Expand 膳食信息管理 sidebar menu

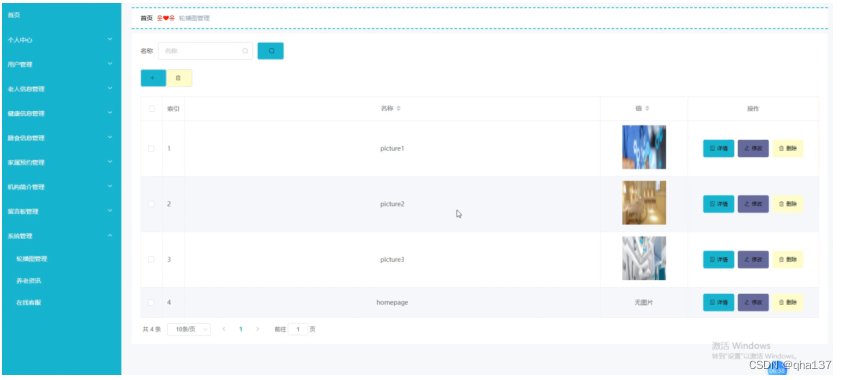(61, 138)
